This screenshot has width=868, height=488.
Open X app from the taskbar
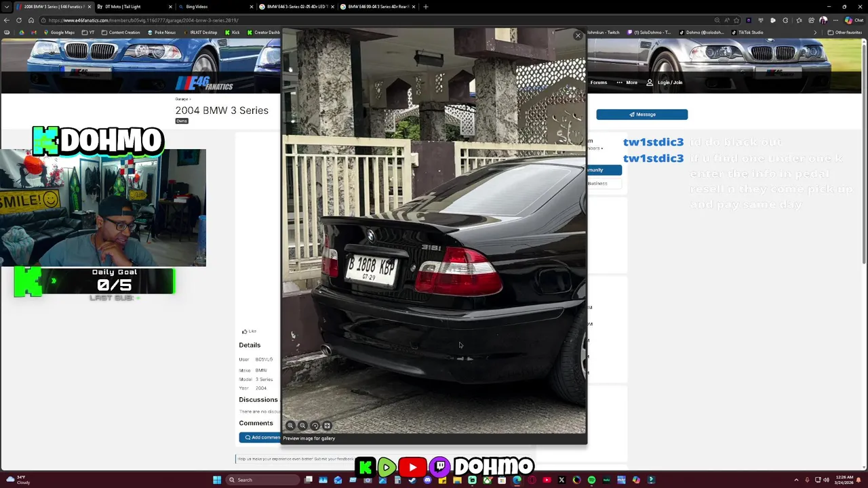(x=561, y=480)
